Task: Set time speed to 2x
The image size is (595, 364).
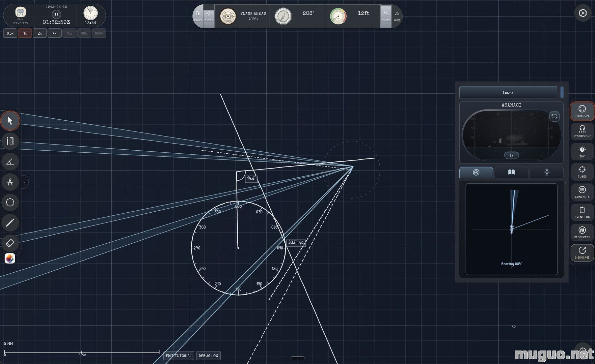Action: [40, 33]
